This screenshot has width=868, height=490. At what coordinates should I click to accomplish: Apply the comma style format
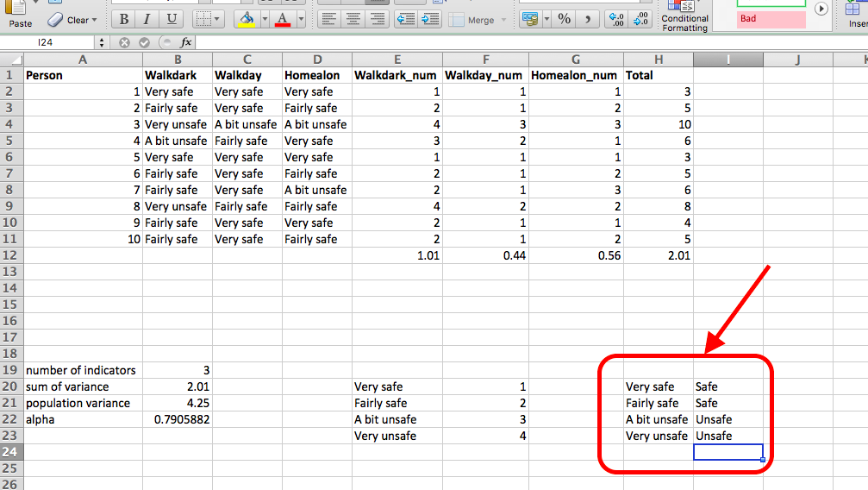point(588,19)
